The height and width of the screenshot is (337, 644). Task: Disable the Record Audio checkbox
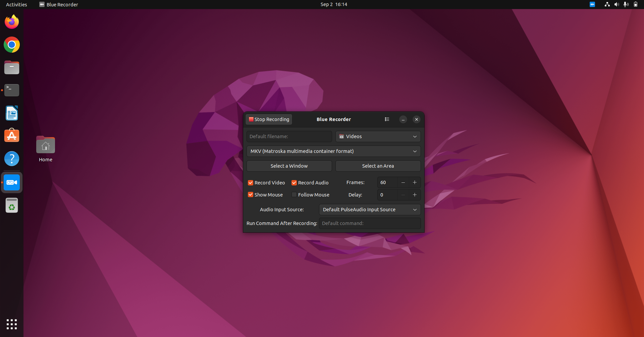(x=294, y=182)
